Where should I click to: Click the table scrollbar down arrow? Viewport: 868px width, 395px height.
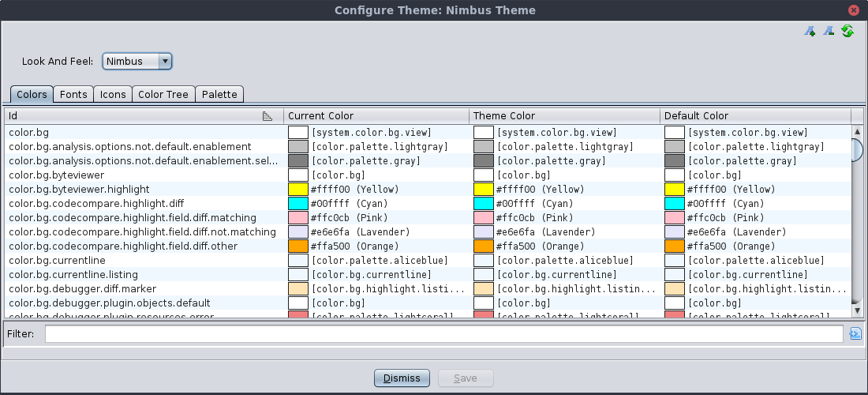[x=858, y=311]
